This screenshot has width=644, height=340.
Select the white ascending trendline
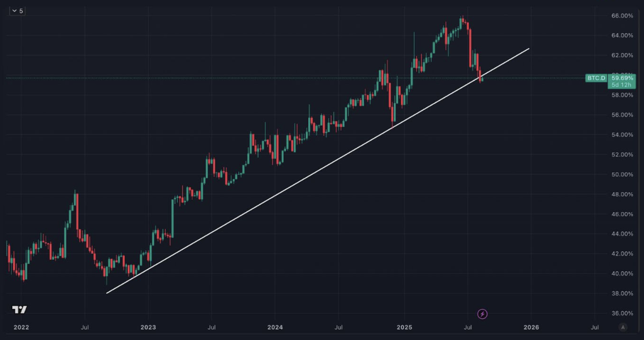point(318,171)
